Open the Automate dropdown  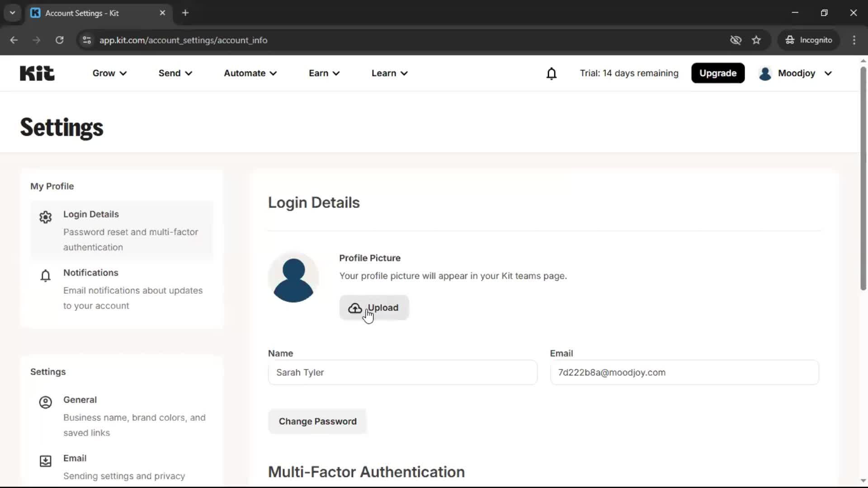coord(250,73)
